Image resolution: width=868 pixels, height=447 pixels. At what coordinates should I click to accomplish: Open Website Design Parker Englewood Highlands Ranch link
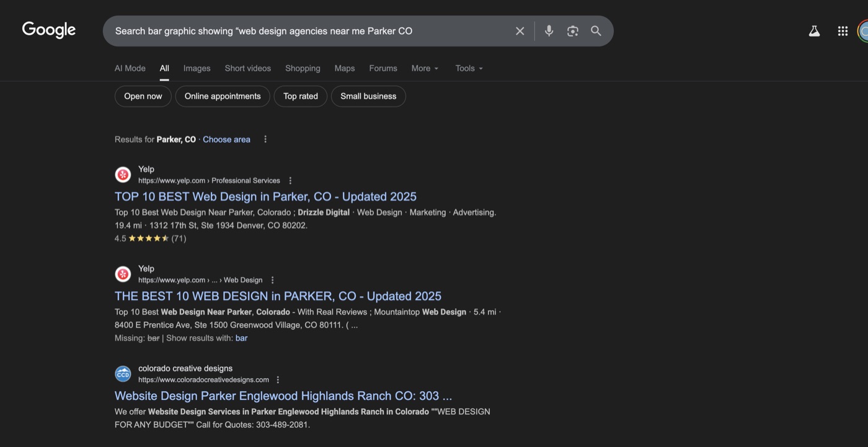(x=283, y=396)
